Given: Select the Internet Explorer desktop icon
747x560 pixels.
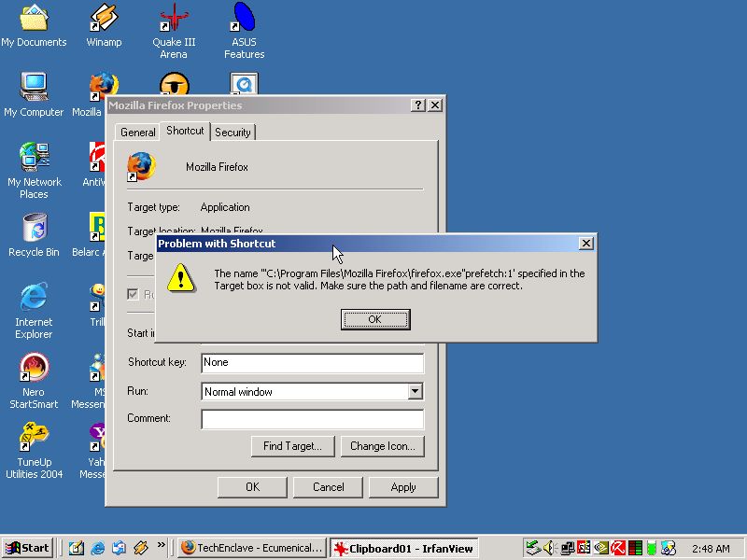Looking at the screenshot, I should coord(34,298).
